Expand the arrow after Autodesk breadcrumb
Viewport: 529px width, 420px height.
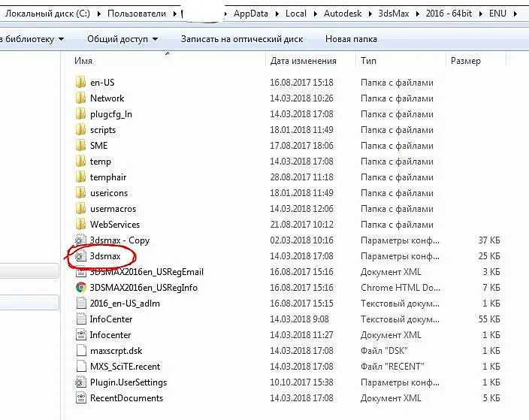(x=370, y=14)
